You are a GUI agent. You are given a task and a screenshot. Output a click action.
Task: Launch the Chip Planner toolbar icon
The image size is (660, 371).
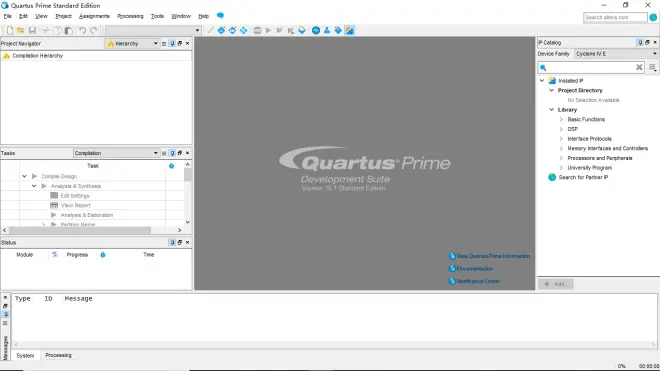(316, 30)
